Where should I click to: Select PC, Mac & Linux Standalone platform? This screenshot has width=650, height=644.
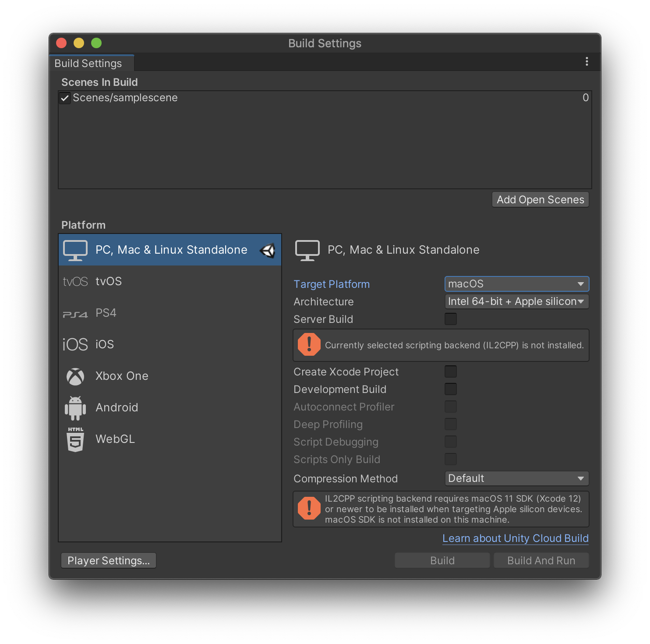point(170,250)
